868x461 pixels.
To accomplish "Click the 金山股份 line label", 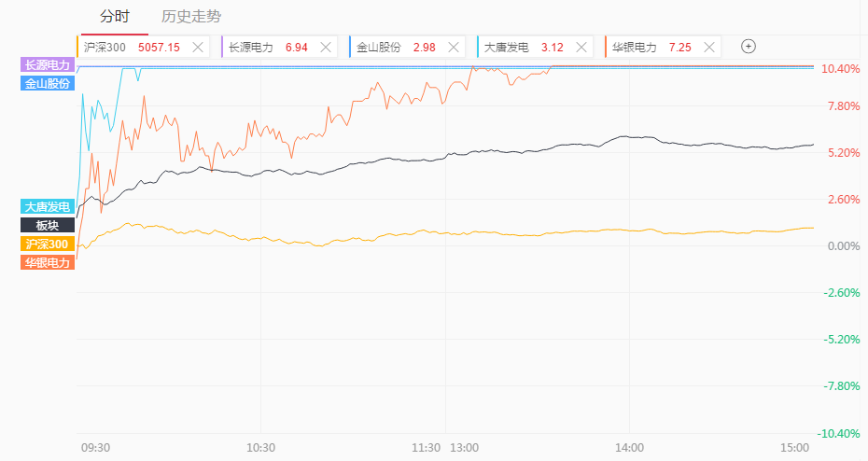I will (x=47, y=83).
